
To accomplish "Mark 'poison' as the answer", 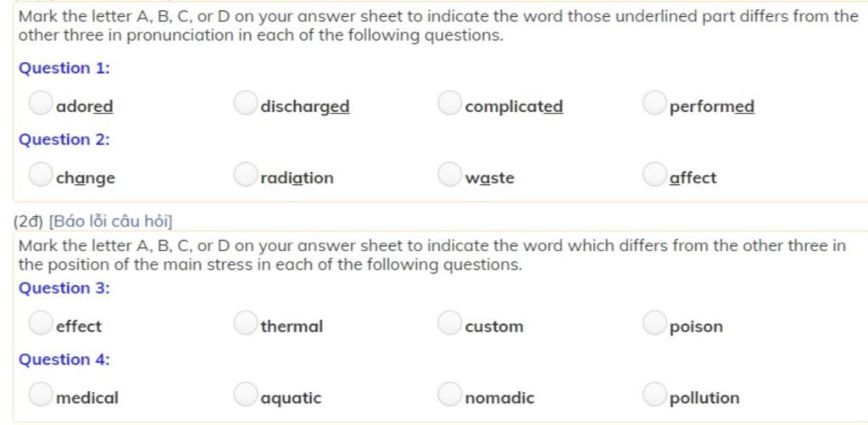I will [654, 323].
